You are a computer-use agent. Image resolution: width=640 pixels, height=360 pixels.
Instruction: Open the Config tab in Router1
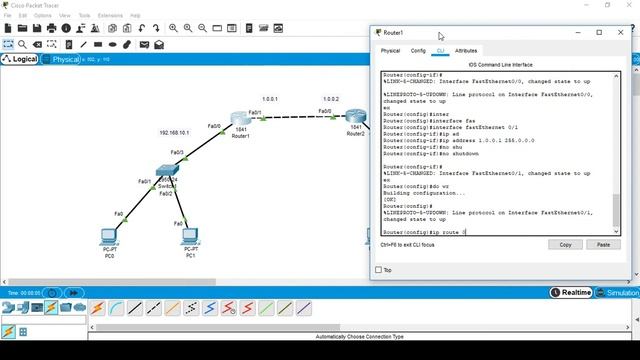pos(418,51)
